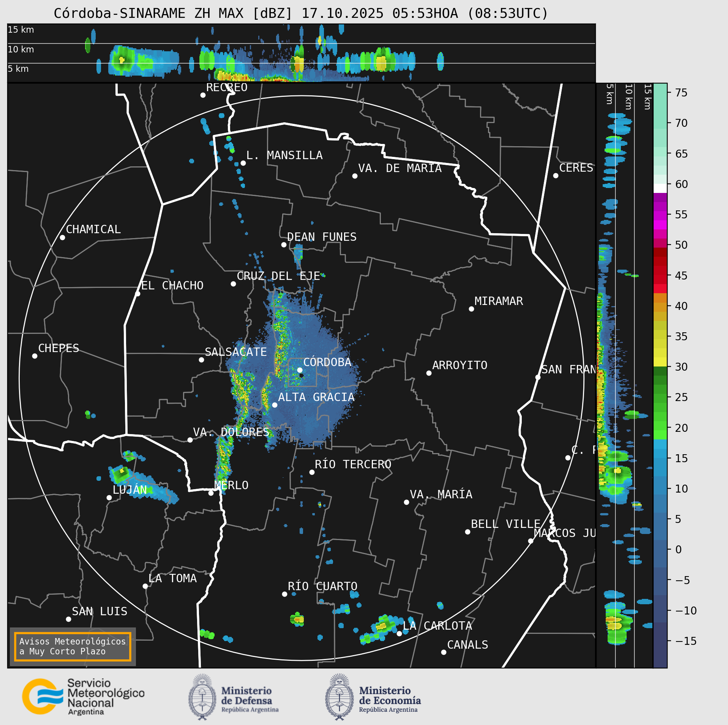Viewport: 728px width, 725px height.
Task: Click the CHAMICAL city label
Action: (x=93, y=229)
